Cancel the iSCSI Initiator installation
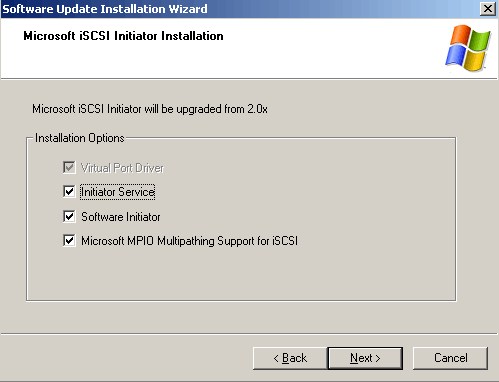This screenshot has height=382, width=499. pos(450,358)
